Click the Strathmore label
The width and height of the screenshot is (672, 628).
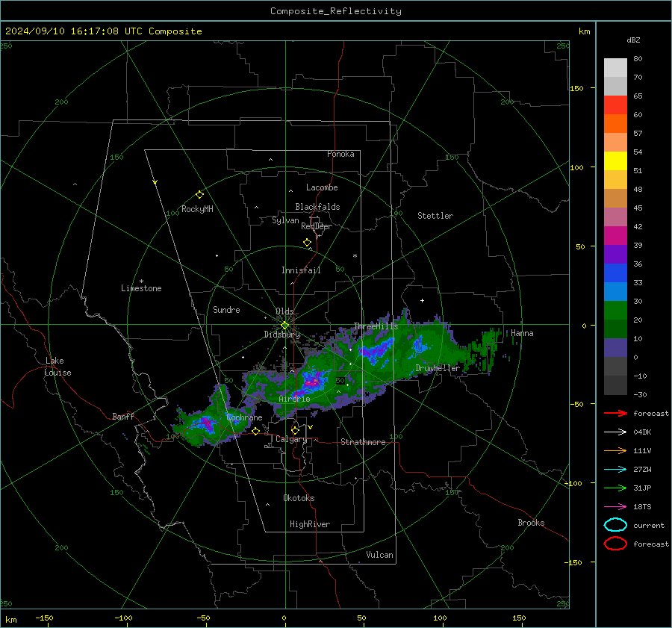363,442
